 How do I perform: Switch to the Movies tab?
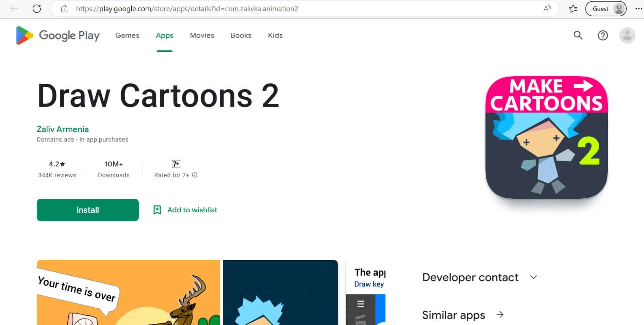202,35
